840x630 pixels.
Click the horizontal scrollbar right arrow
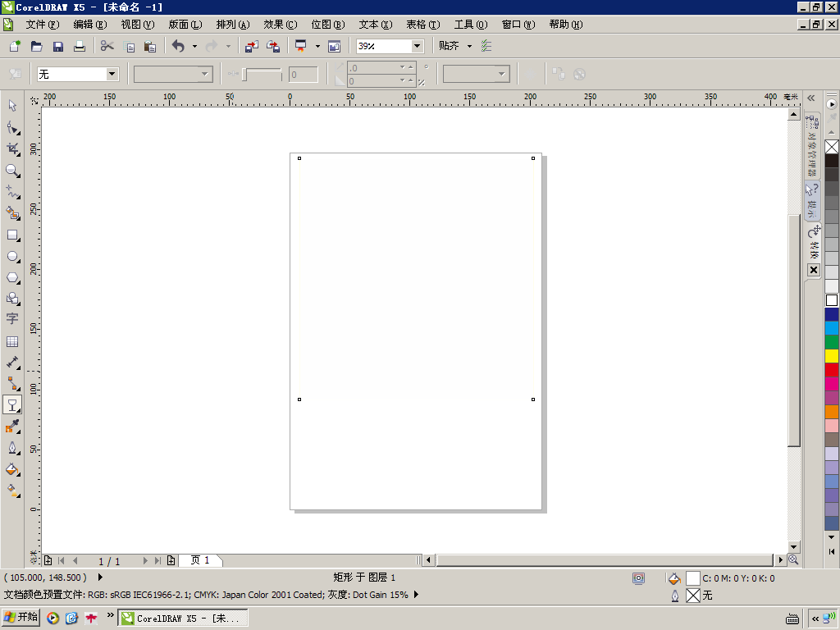[781, 559]
